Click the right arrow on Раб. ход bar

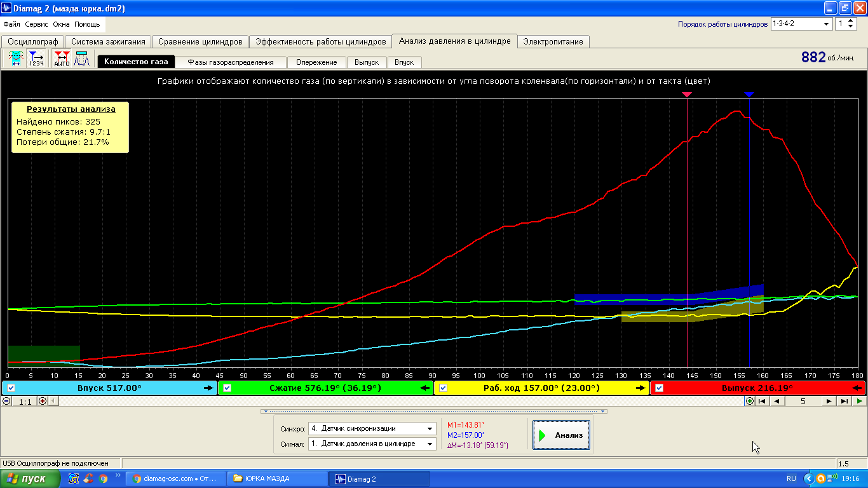point(641,388)
